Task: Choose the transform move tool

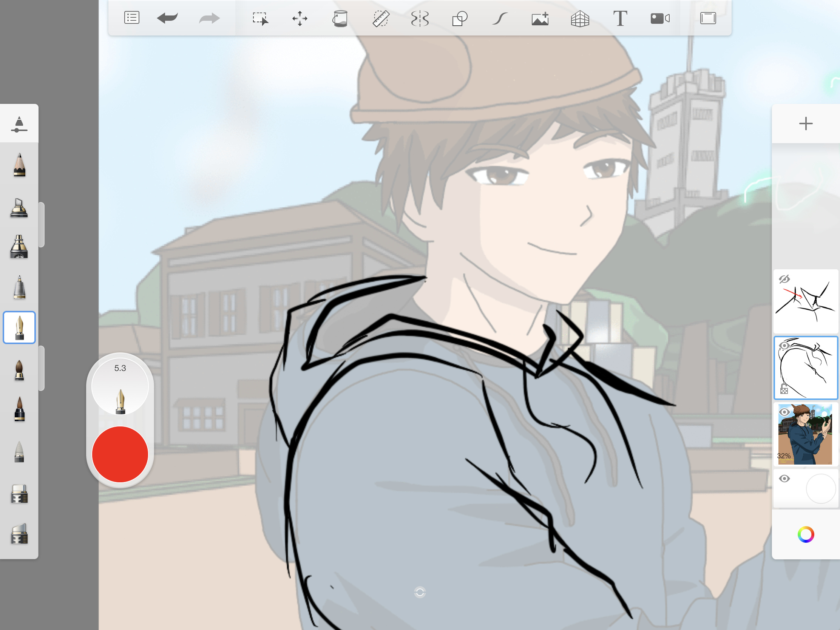Action: 300,18
